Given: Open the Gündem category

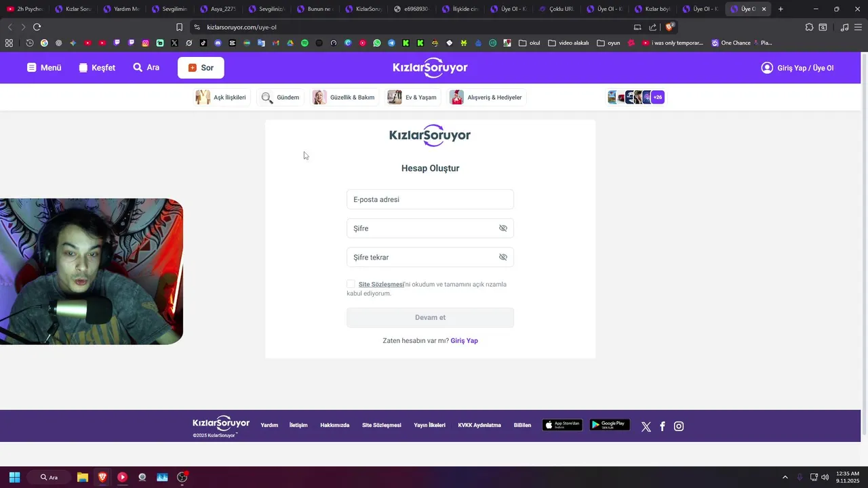Looking at the screenshot, I should coord(280,98).
